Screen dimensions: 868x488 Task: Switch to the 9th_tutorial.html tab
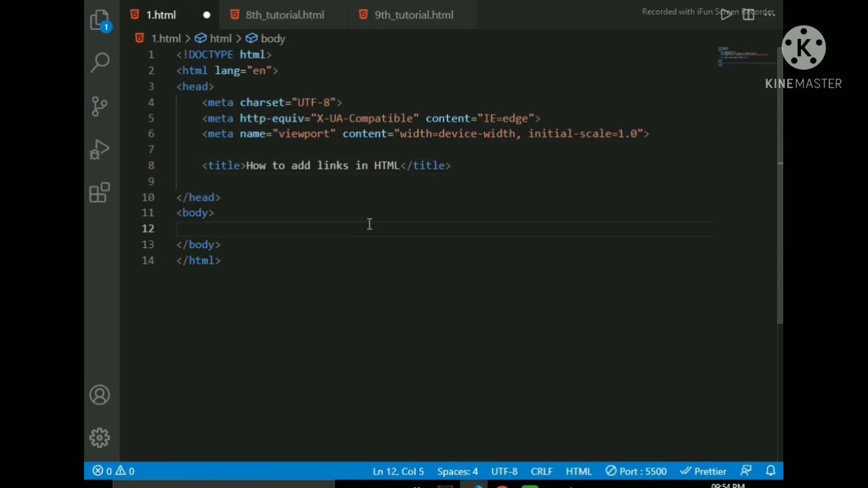coord(414,15)
